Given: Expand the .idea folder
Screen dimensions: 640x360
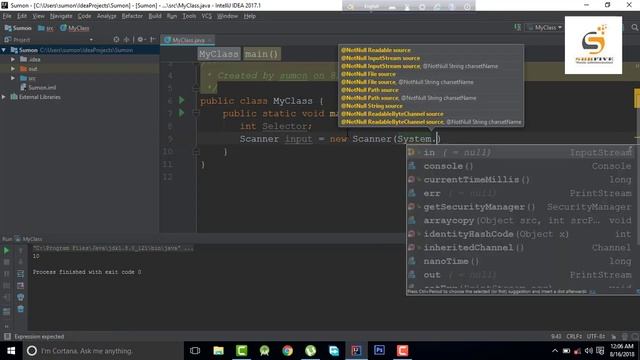Looking at the screenshot, I should click(x=13, y=59).
